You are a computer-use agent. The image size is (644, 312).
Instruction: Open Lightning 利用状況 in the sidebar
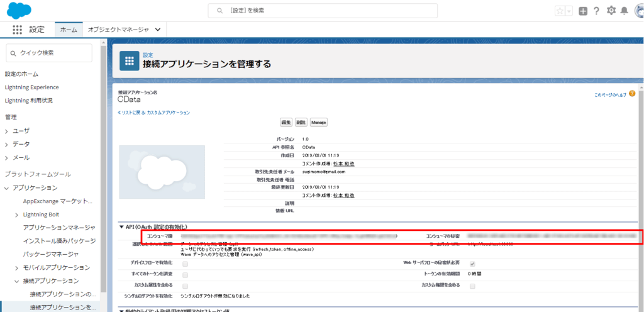pyautogui.click(x=29, y=100)
